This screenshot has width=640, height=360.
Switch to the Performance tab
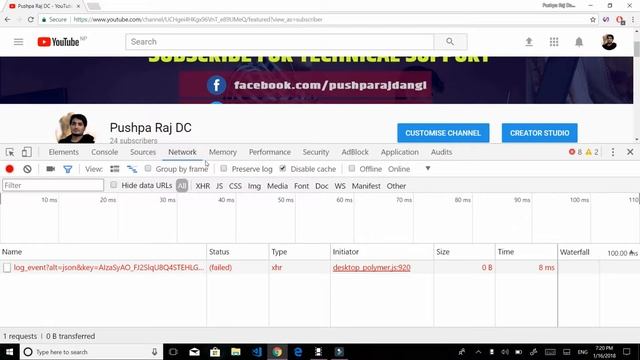[x=270, y=152]
